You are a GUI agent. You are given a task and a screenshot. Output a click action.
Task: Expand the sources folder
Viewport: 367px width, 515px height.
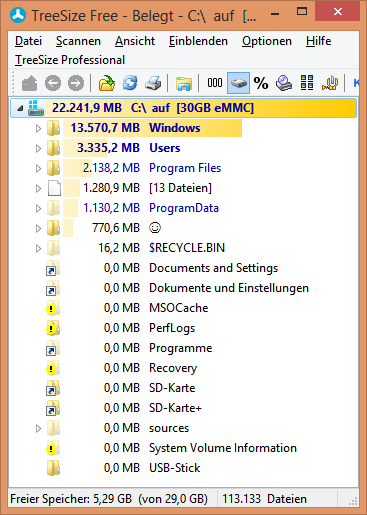tap(38, 428)
